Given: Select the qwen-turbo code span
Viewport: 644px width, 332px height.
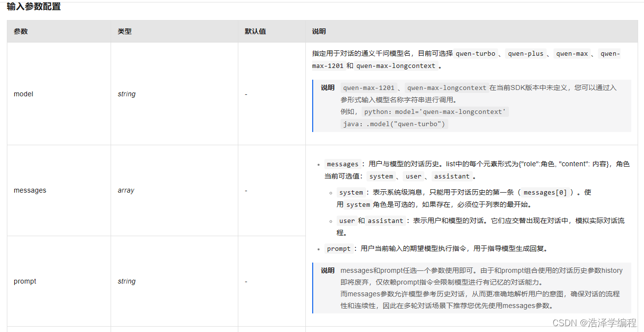Looking at the screenshot, I should 475,53.
